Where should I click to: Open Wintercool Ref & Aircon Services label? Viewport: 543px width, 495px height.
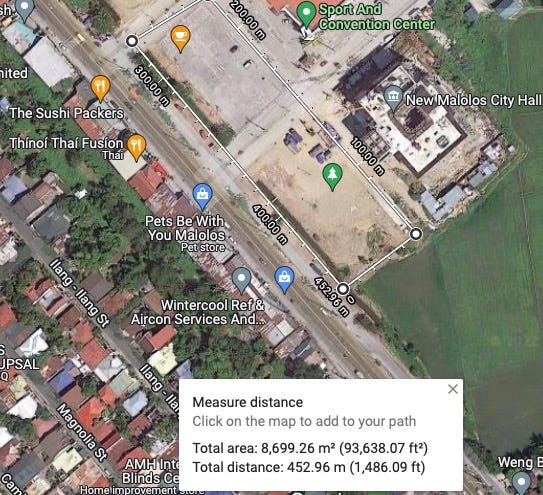tap(197, 312)
